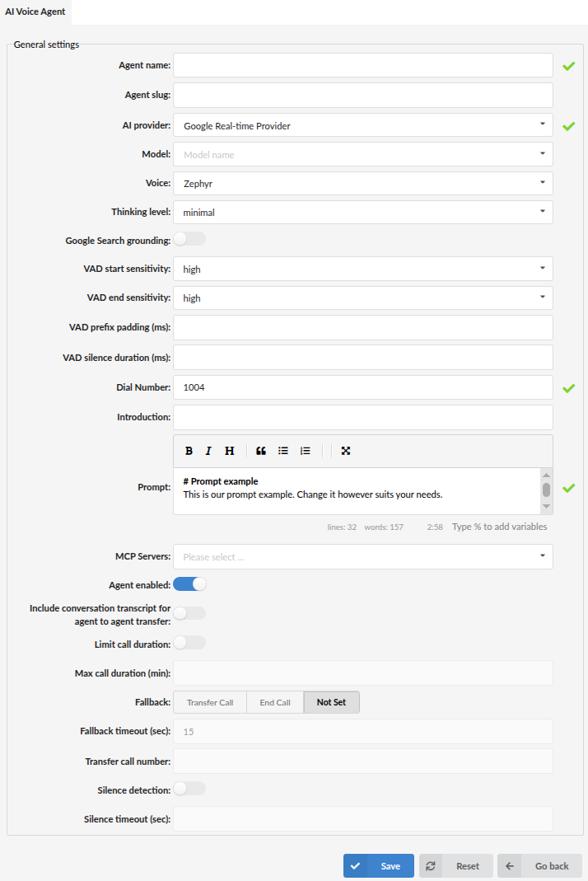This screenshot has width=588, height=881.
Task: Toggle fullscreen mode of prompt editor
Action: tap(346, 451)
